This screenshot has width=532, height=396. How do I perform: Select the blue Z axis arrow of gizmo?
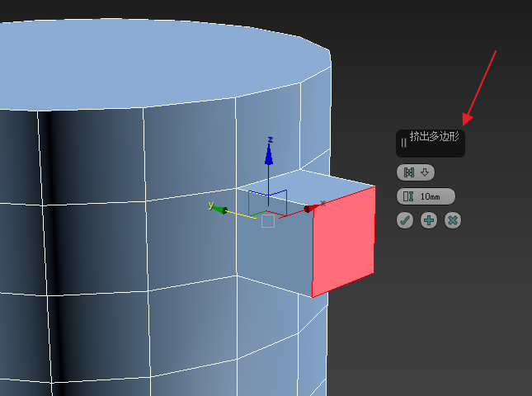point(269,151)
